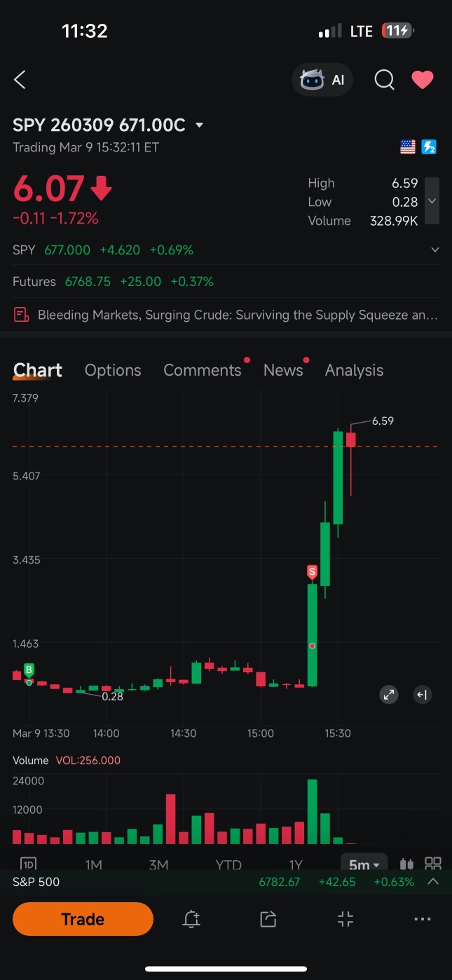Expand the SPY 260309 671.00C contract dropdown
The width and height of the screenshot is (452, 980).
click(200, 125)
